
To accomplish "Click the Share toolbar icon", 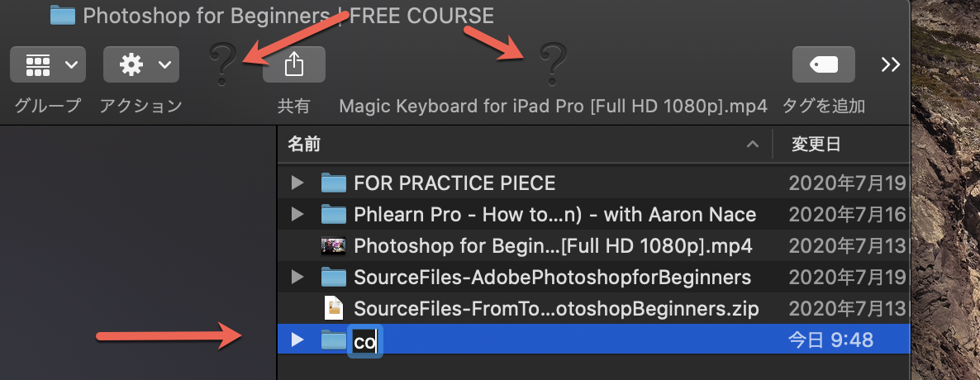I will (293, 64).
